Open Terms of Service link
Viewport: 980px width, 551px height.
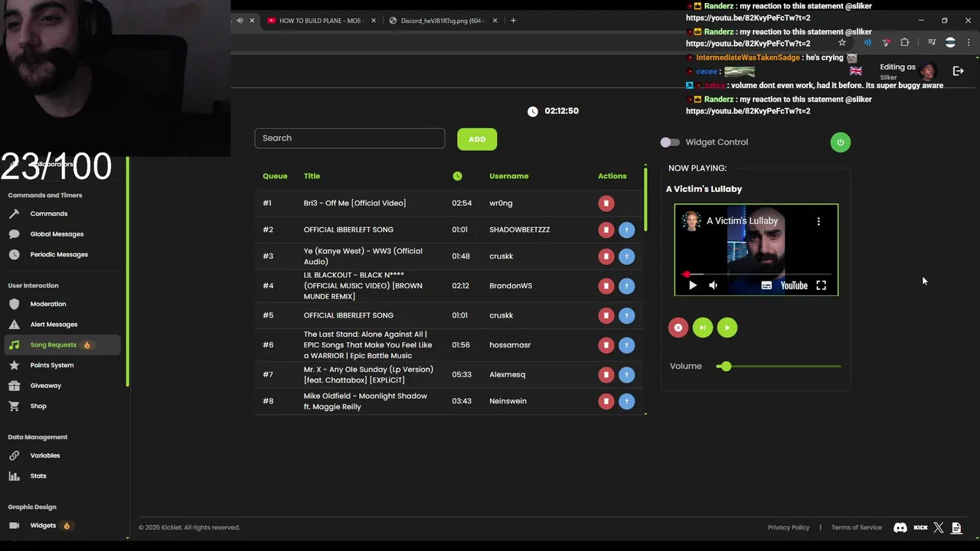tap(857, 527)
